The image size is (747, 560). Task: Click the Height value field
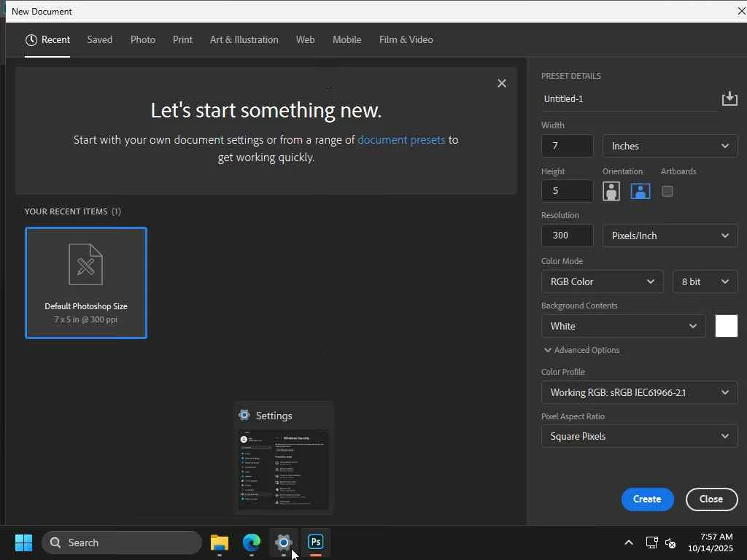pyautogui.click(x=568, y=191)
